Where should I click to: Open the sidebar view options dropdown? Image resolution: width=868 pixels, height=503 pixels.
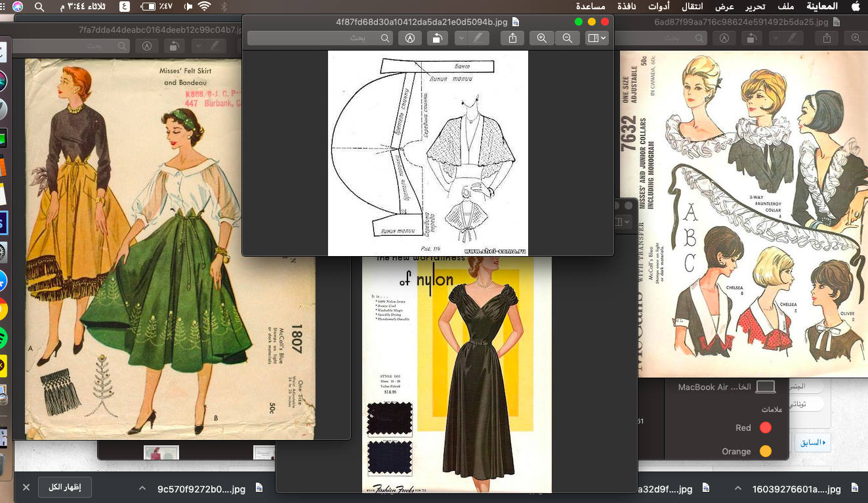point(596,38)
